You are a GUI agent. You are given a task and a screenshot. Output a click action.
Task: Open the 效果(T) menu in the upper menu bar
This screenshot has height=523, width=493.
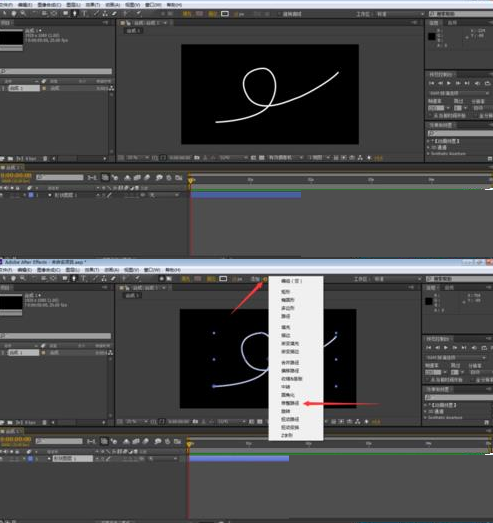pos(93,5)
